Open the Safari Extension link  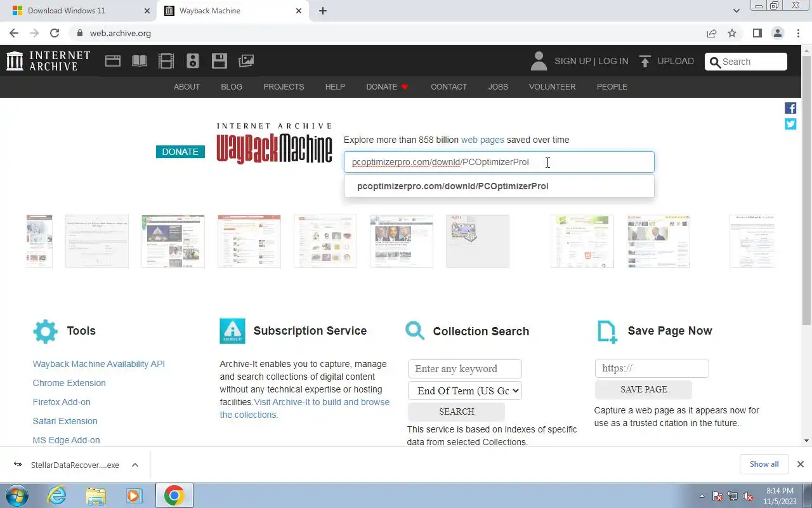point(65,421)
